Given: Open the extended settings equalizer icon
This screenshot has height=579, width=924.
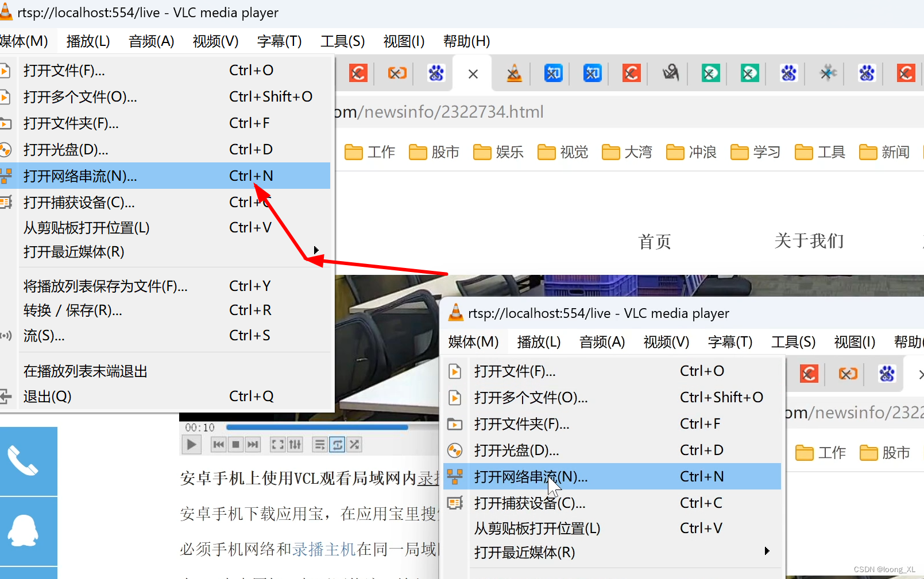Looking at the screenshot, I should pos(295,445).
